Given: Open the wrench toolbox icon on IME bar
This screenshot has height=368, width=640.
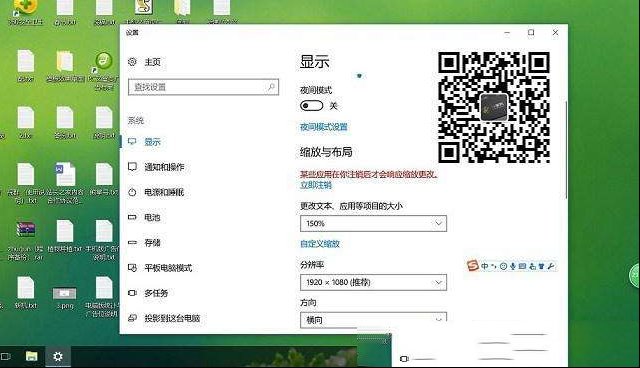Looking at the screenshot, I should click(x=551, y=266).
